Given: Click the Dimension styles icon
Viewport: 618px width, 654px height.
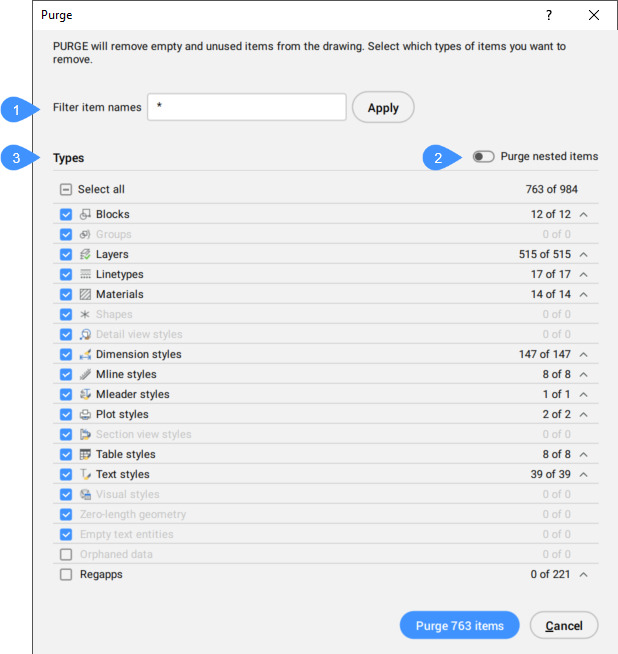Looking at the screenshot, I should [85, 354].
